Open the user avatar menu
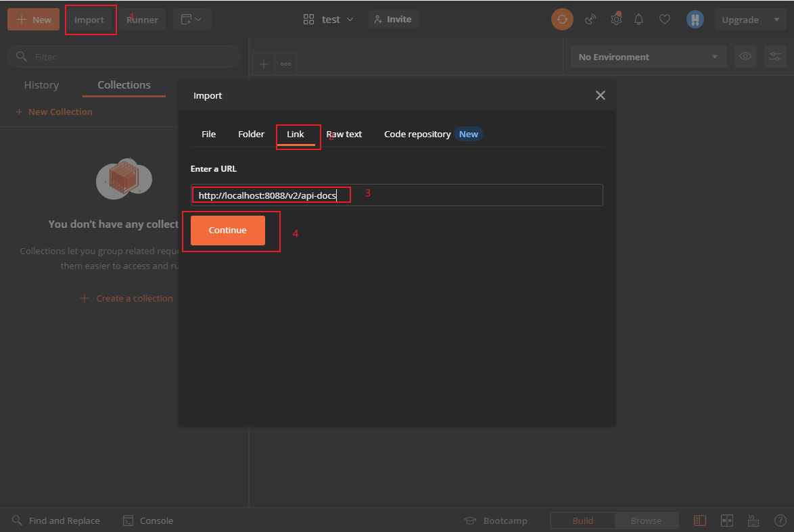 (x=695, y=20)
